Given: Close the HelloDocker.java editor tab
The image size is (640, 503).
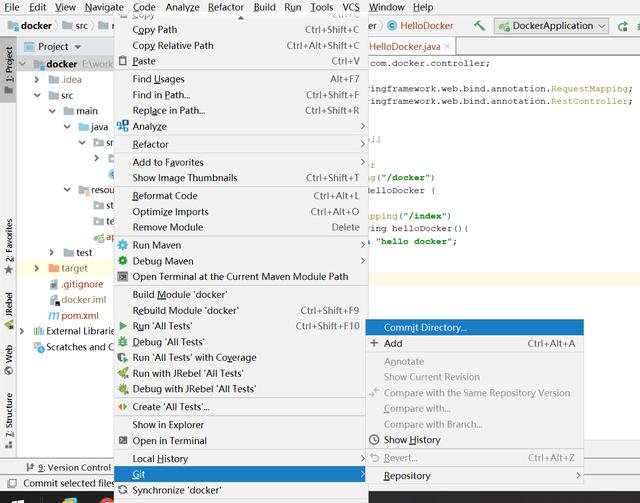Looking at the screenshot, I should [x=447, y=46].
